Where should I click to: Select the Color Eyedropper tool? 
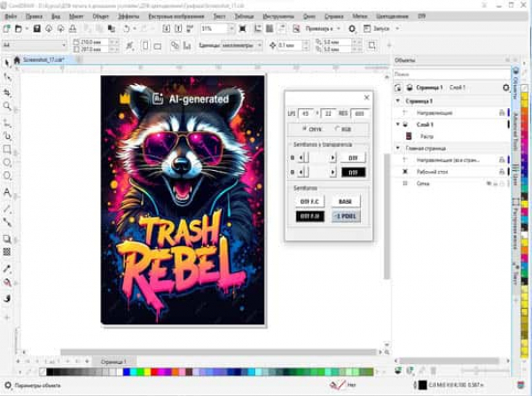(x=7, y=268)
